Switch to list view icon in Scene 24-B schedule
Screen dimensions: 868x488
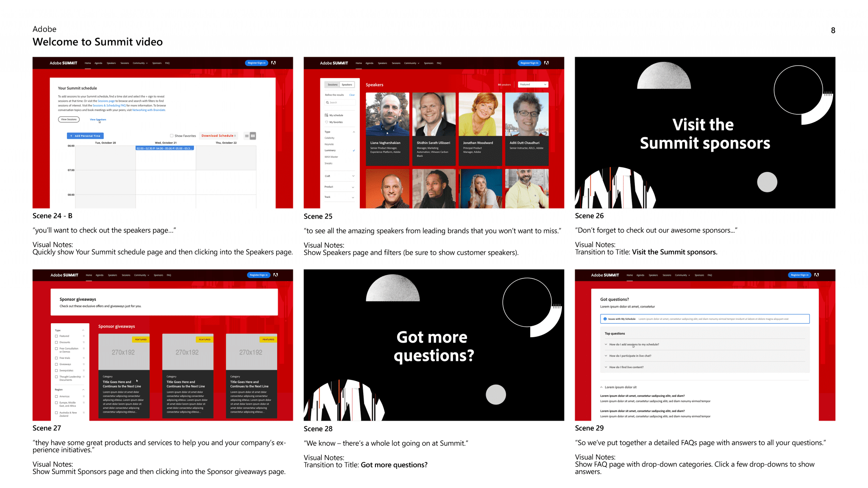click(x=247, y=136)
